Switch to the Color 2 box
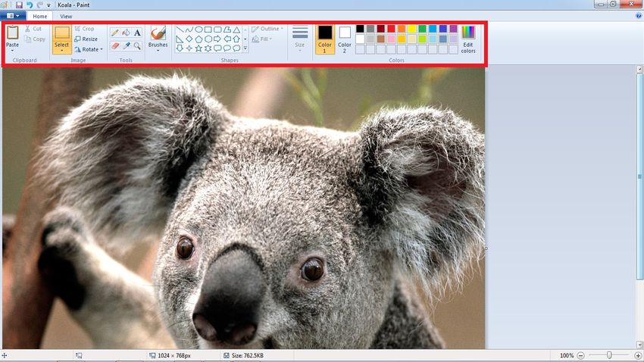The image size is (644, 362). (345, 38)
